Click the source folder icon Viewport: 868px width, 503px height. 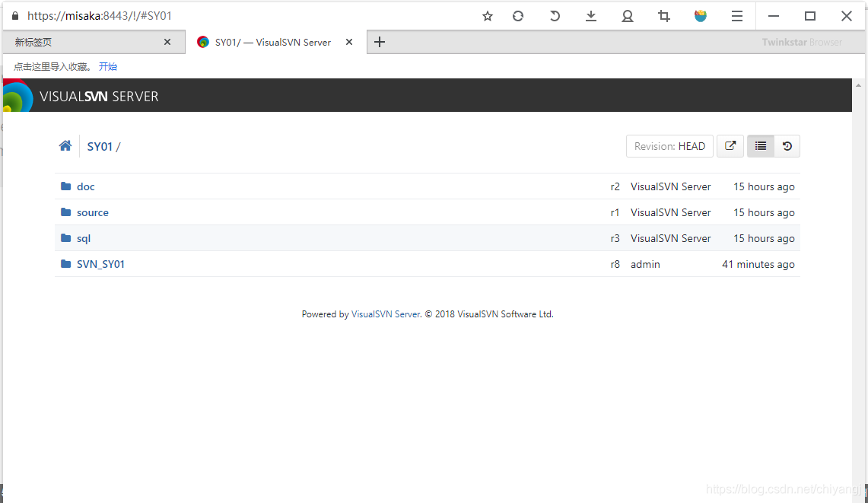[x=66, y=212]
